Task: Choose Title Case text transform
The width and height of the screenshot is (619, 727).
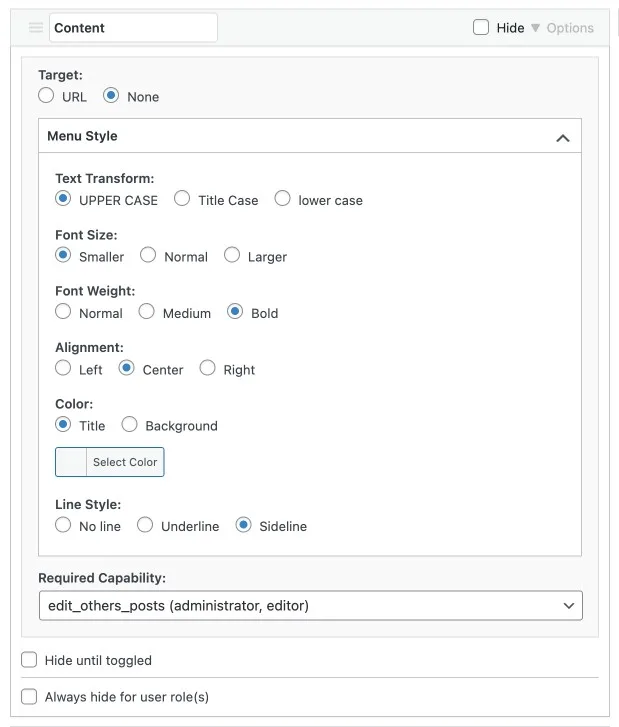Action: coord(182,199)
